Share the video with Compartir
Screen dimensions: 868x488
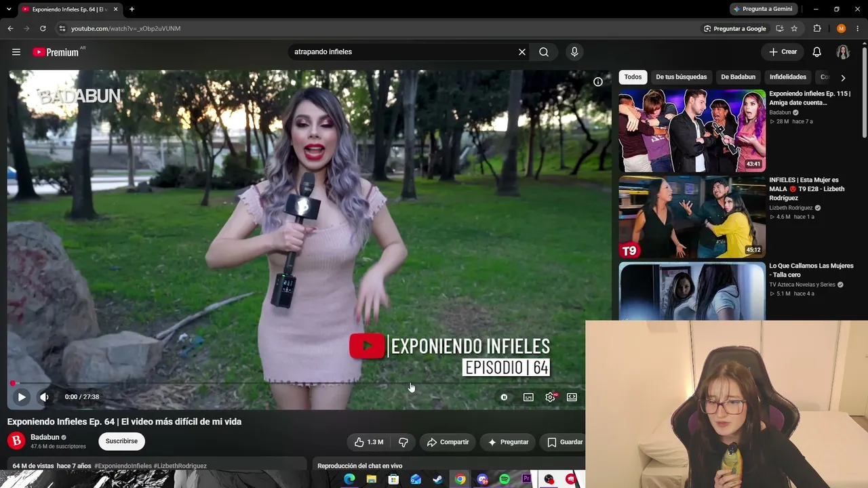(448, 442)
